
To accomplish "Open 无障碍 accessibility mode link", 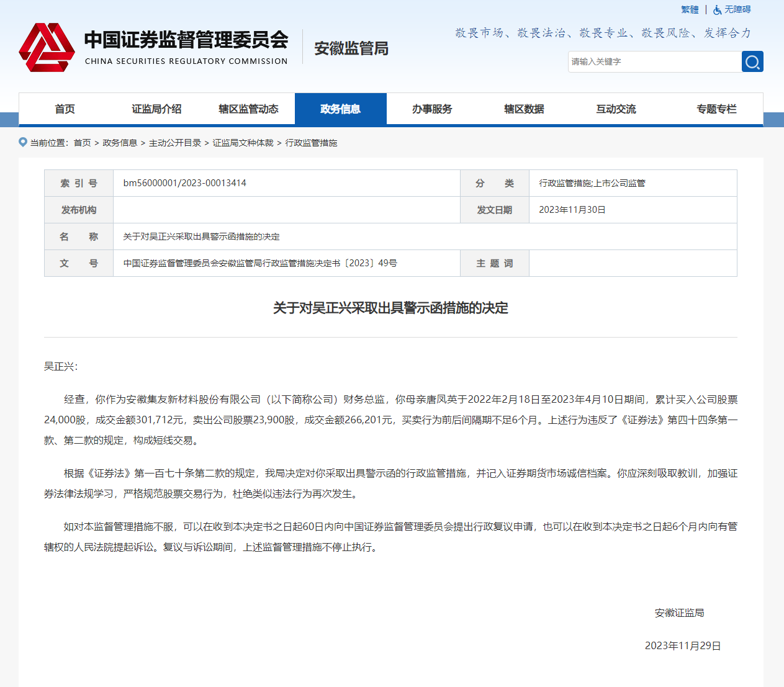I will (x=737, y=10).
